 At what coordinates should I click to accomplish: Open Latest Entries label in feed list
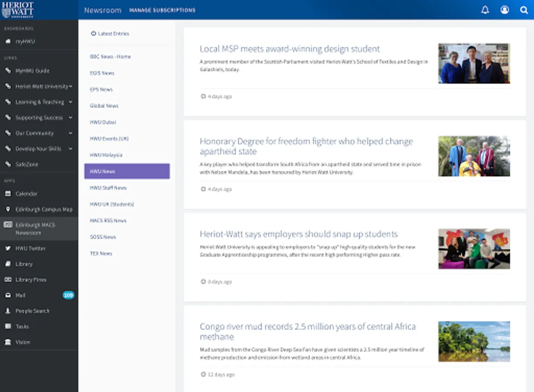[x=113, y=34]
